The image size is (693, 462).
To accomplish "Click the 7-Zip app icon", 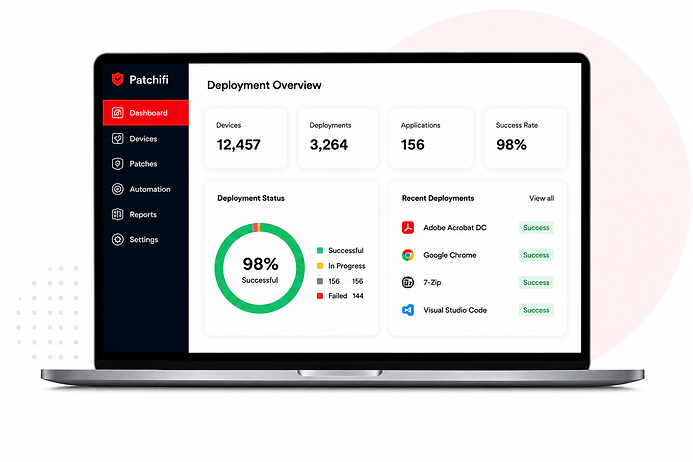I will pos(408,282).
